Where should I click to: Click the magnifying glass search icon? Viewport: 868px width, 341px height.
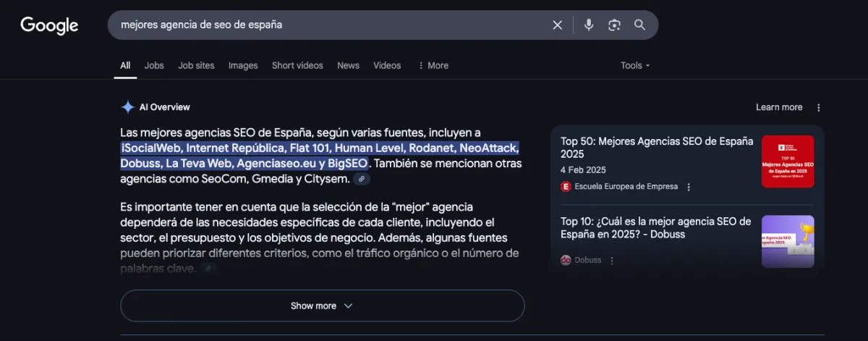pos(639,25)
